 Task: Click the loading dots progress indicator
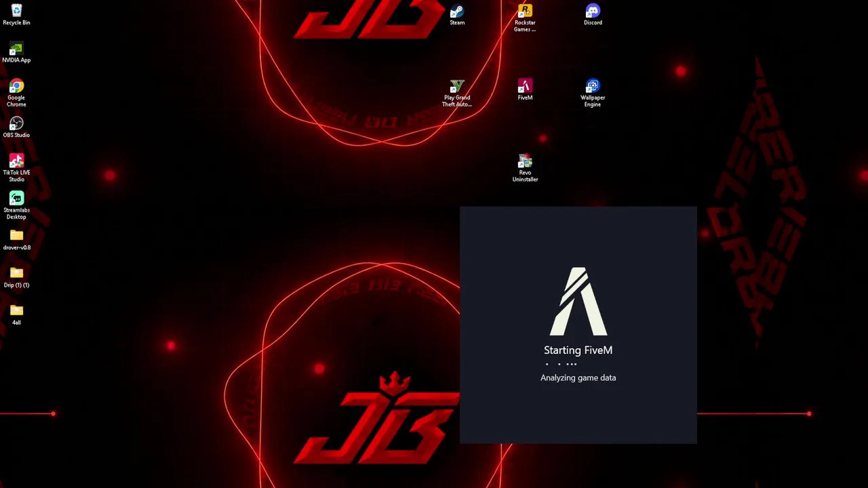pyautogui.click(x=561, y=365)
